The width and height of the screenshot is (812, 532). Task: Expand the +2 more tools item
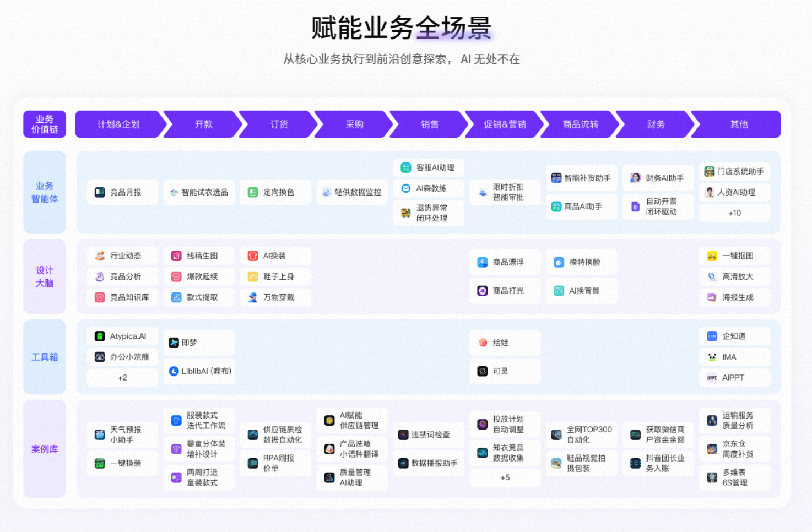(x=122, y=378)
